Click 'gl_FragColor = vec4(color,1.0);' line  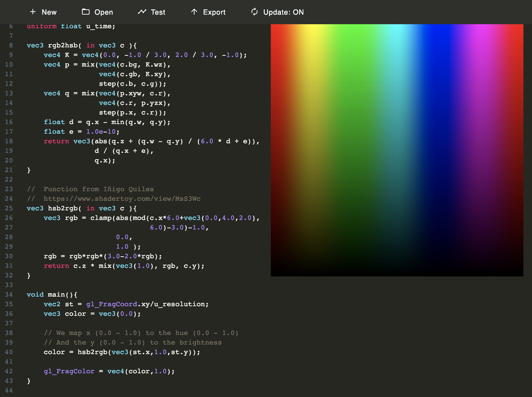109,371
